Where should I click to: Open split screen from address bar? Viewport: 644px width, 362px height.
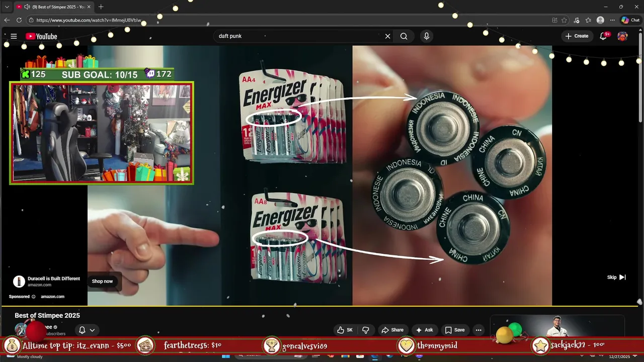click(x=554, y=20)
